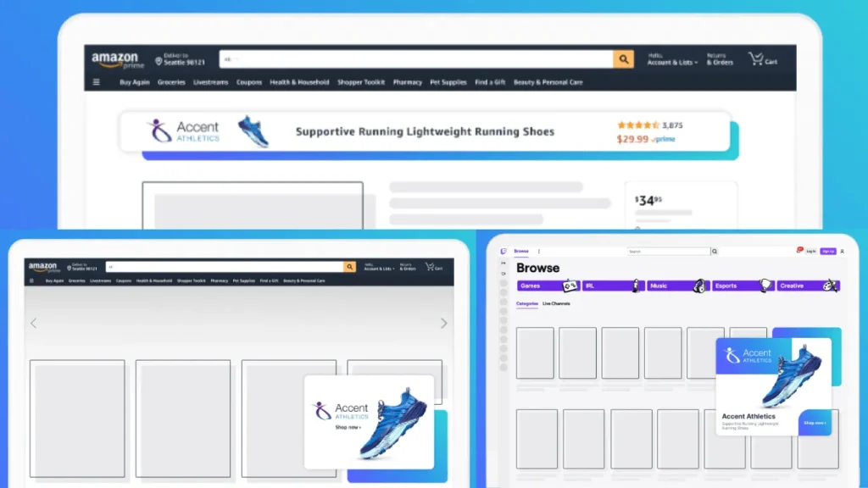868x488 pixels.
Task: Click the Amazon Prime logo in the top Amazon window
Action: (x=117, y=60)
